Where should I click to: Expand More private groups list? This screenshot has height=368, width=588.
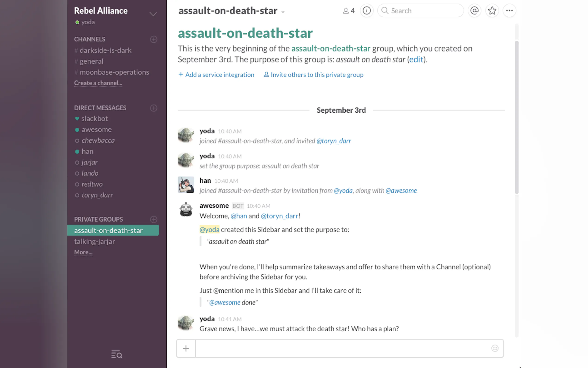coord(83,252)
